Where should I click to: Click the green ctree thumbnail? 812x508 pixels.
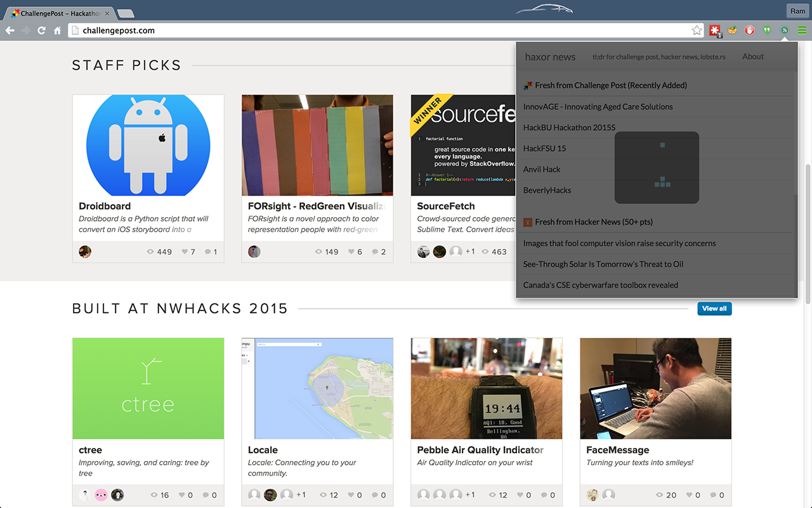[x=148, y=389]
